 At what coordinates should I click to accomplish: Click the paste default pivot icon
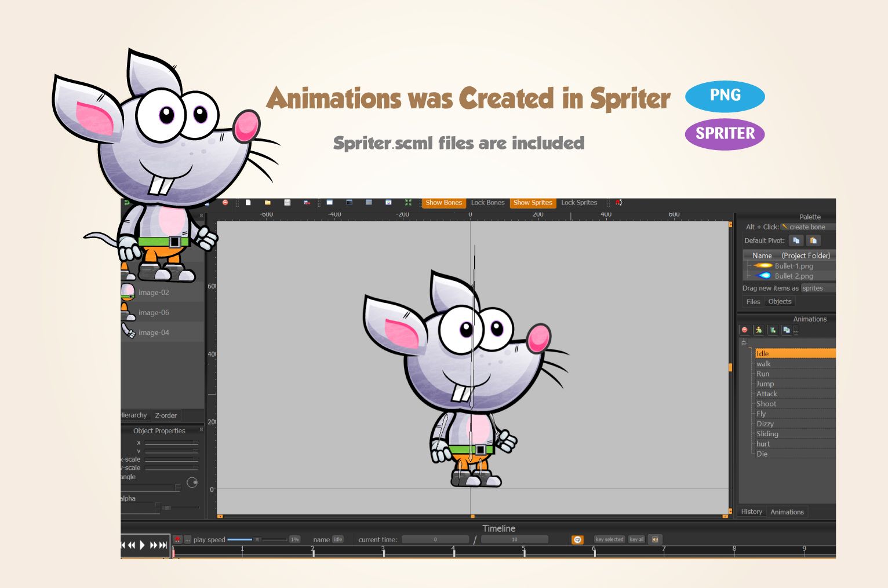tap(813, 240)
